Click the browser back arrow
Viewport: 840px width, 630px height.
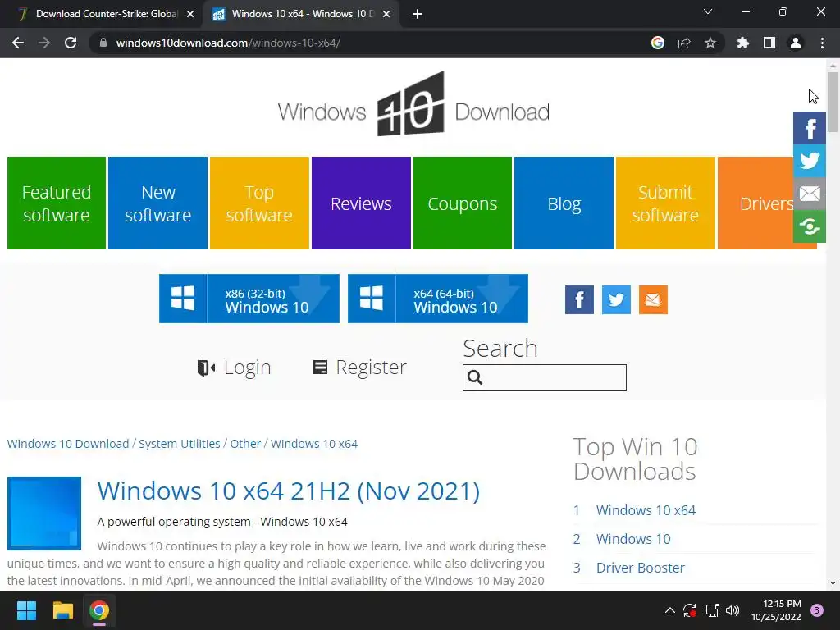pyautogui.click(x=18, y=43)
